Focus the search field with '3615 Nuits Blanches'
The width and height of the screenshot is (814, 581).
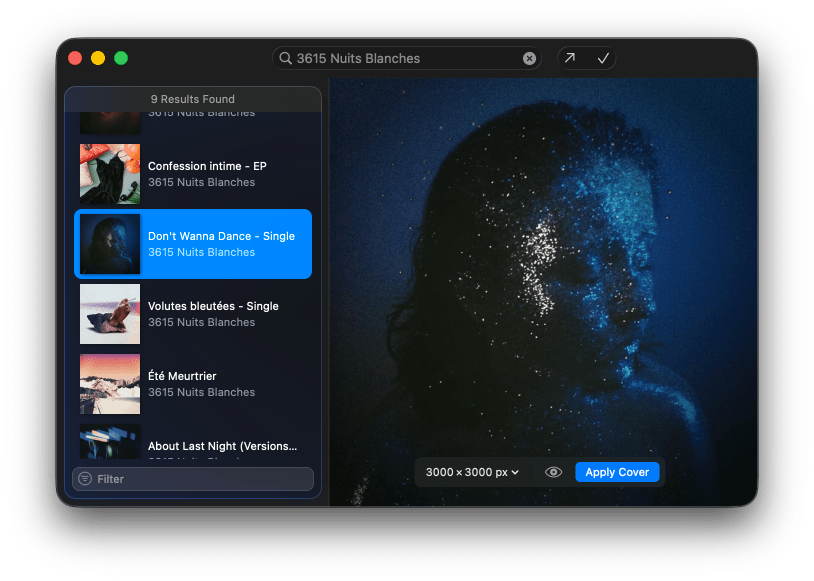coord(406,58)
